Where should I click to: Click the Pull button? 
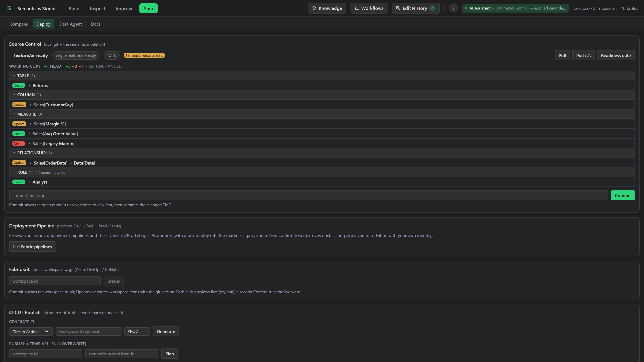pos(562,55)
